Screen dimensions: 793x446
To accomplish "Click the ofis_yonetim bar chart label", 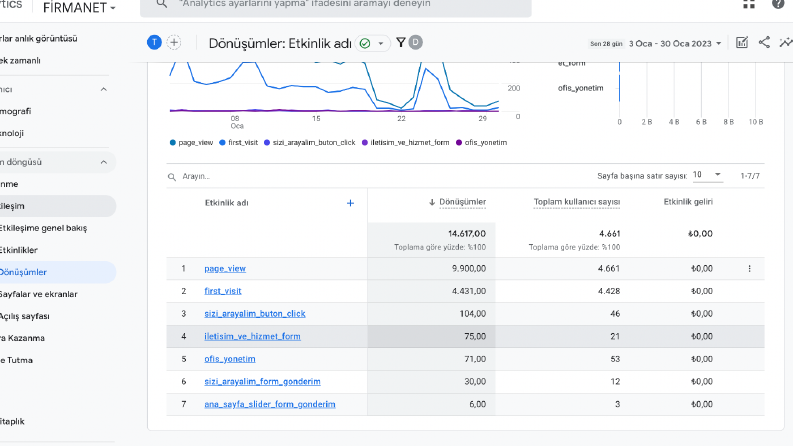I will click(x=581, y=88).
